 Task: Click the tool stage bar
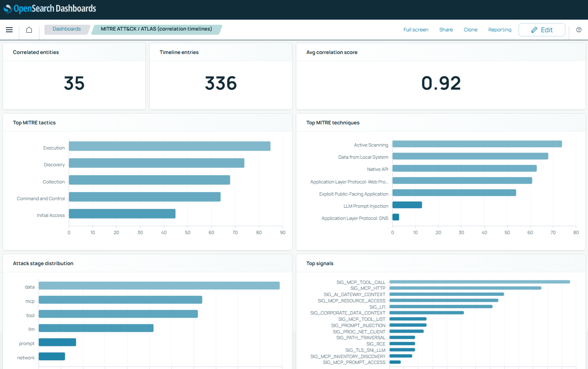coord(118,314)
